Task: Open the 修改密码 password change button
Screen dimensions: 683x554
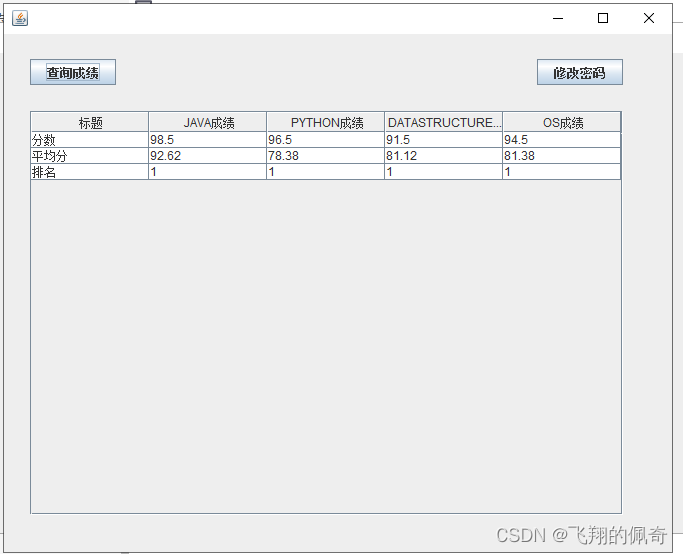Action: pyautogui.click(x=580, y=72)
